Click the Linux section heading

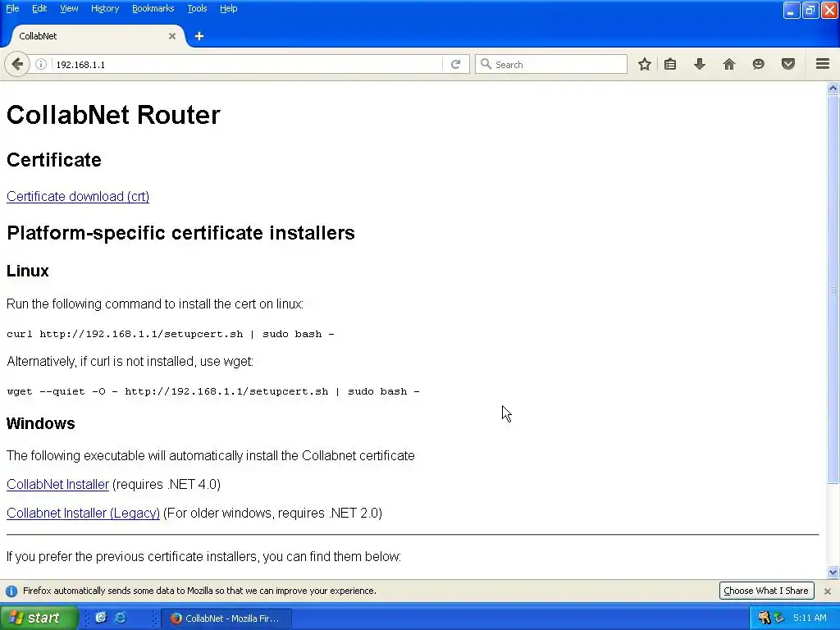pyautogui.click(x=28, y=271)
